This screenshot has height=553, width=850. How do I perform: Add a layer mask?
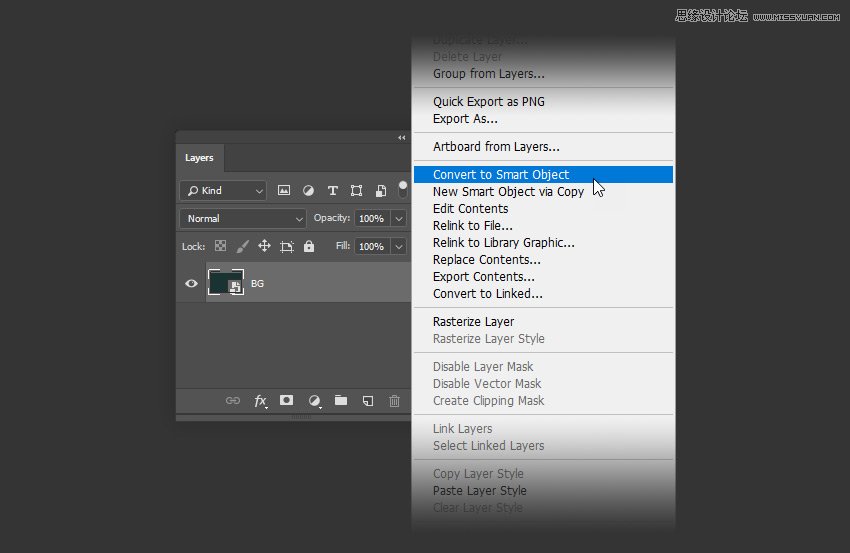(x=286, y=400)
